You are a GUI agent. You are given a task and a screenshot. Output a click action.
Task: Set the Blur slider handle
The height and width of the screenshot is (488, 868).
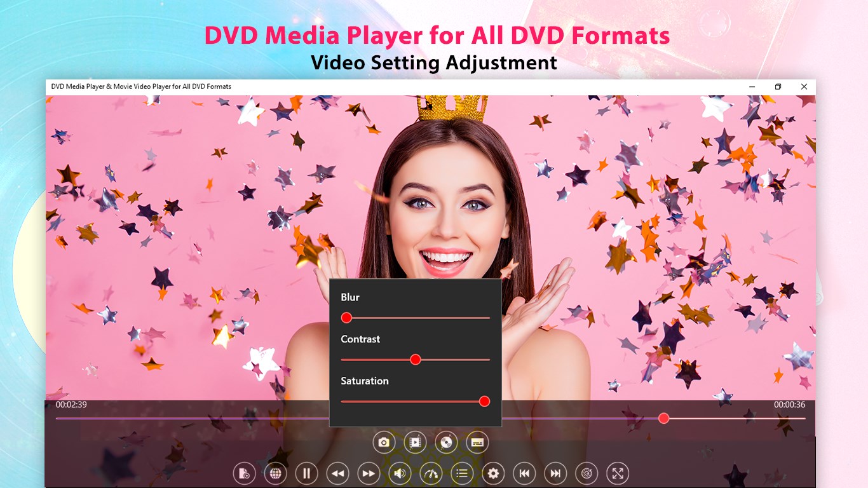point(346,318)
